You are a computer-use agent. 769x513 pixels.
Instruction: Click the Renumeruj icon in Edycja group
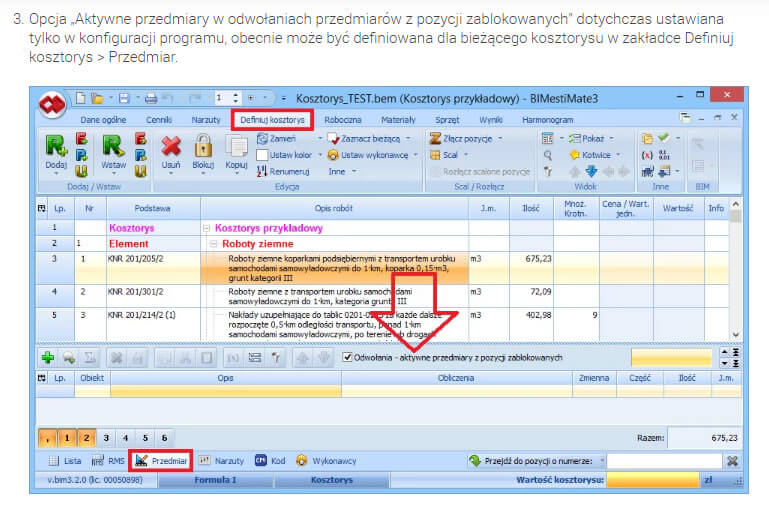coord(262,171)
